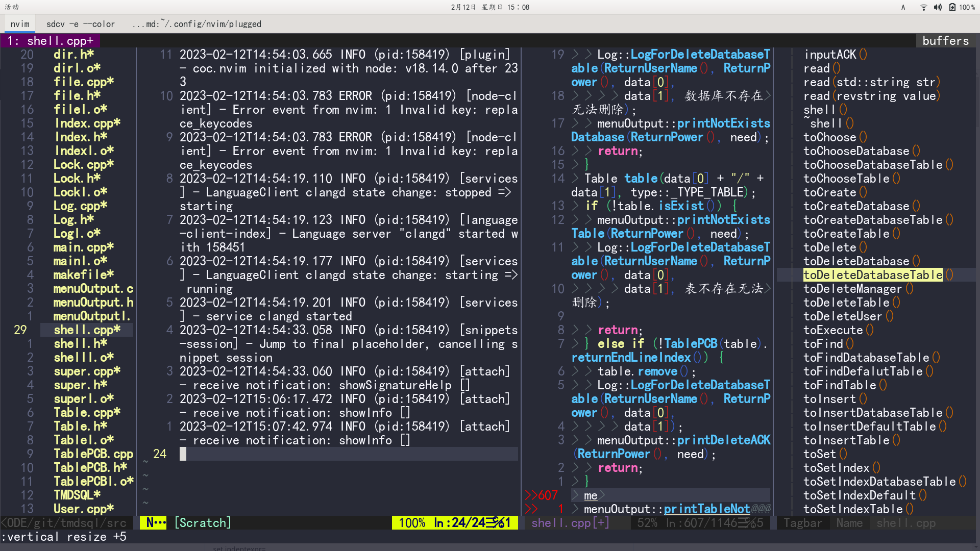Jump to toFindDefalutTable() in Tagbar
This screenshot has width=980, height=551.
pyautogui.click(x=868, y=371)
